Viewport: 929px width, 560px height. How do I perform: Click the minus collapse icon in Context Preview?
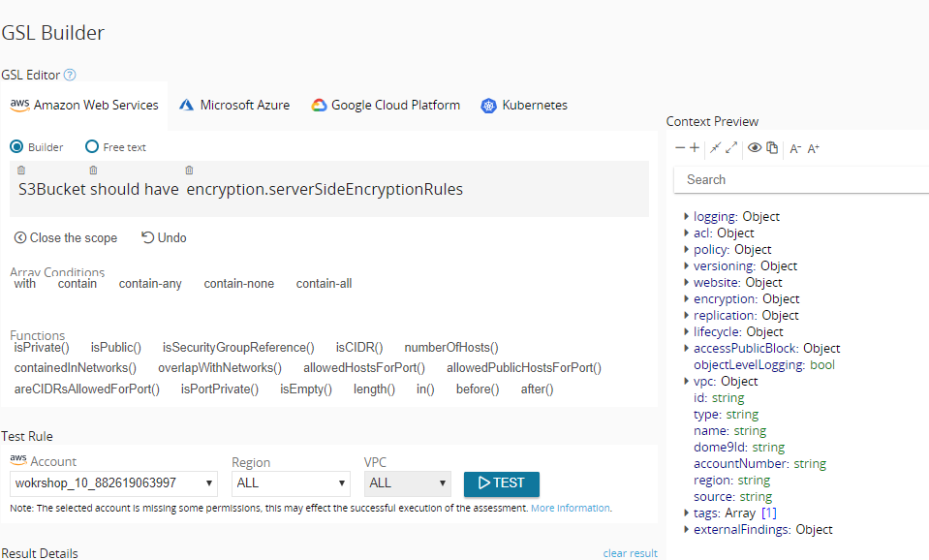pos(680,147)
